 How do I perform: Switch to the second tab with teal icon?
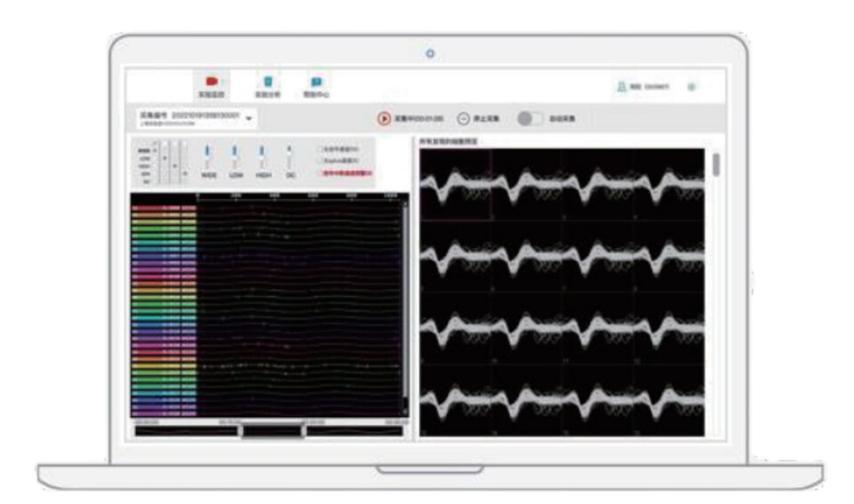pyautogui.click(x=268, y=86)
